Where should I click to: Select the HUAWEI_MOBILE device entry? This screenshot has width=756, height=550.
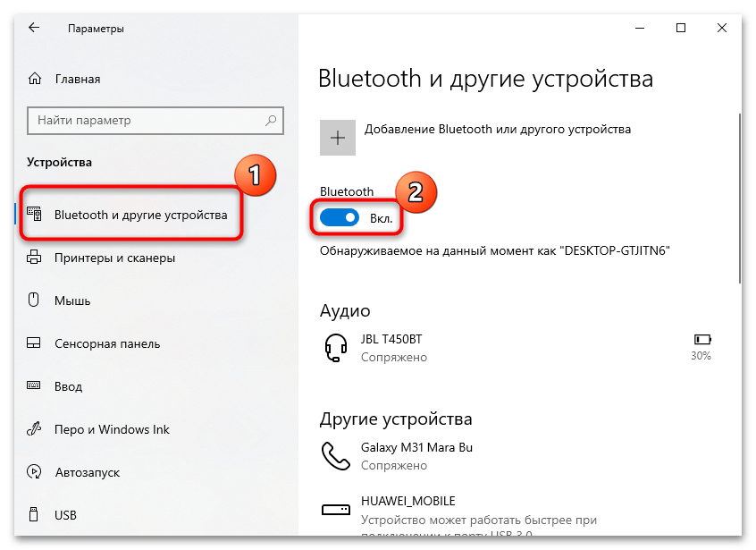click(407, 502)
